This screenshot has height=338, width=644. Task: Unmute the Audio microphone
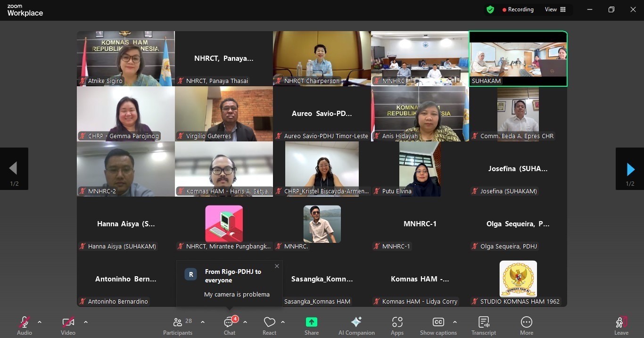click(x=25, y=322)
